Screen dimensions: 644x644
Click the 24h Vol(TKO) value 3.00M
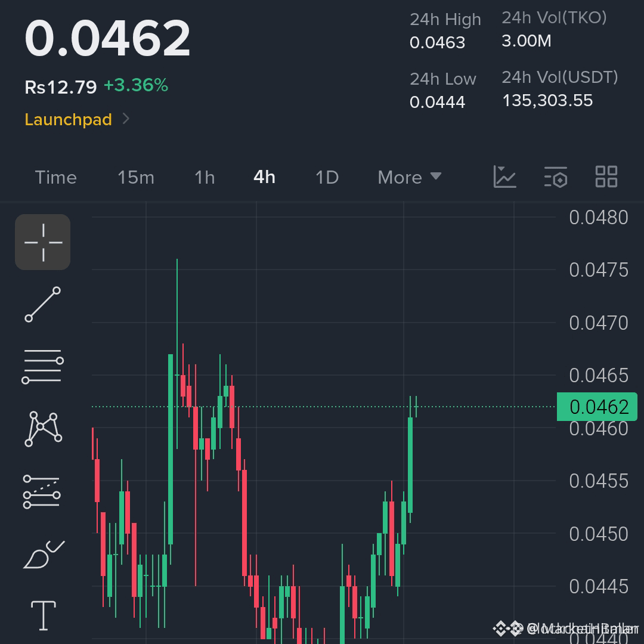coord(527,41)
